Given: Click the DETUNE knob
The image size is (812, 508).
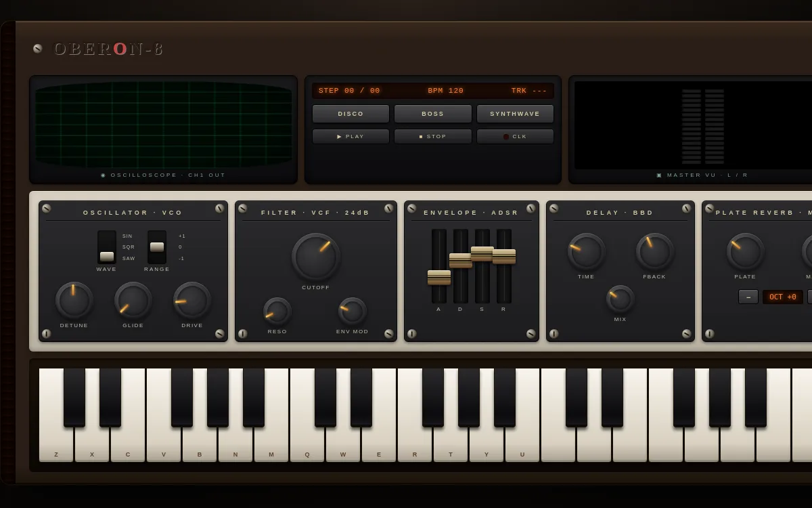Looking at the screenshot, I should 74,300.
